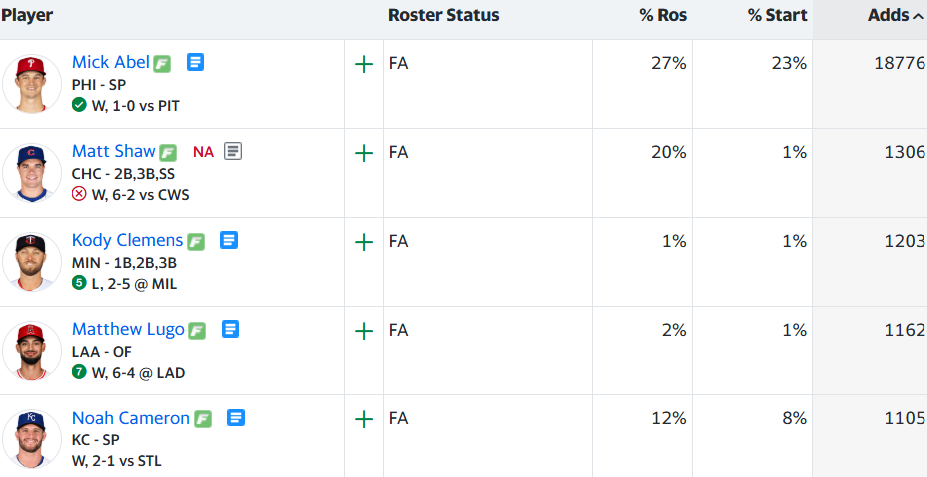Open Kody Clemens player notes icon
The width and height of the screenshot is (927, 477).
point(229,240)
